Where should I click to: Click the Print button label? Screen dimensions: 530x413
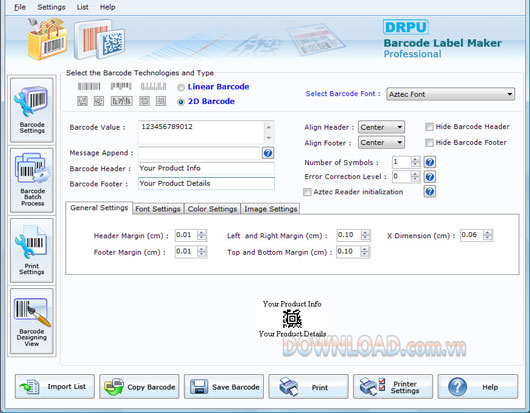coord(320,387)
